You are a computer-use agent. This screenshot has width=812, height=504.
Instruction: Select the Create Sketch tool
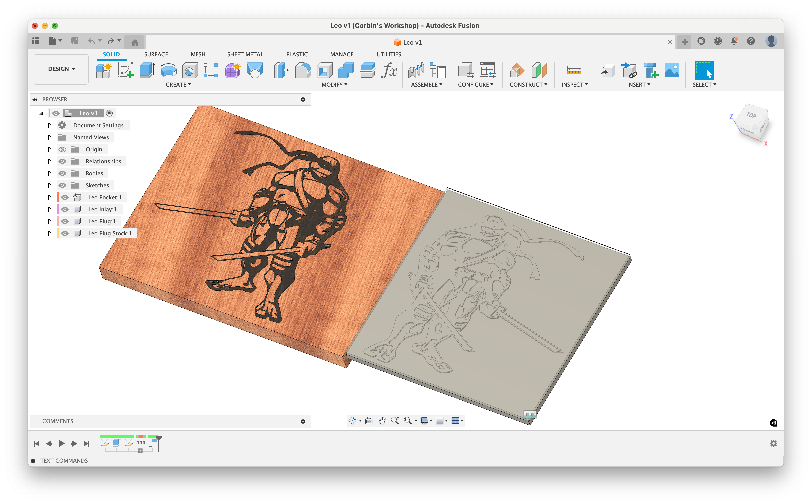point(125,71)
